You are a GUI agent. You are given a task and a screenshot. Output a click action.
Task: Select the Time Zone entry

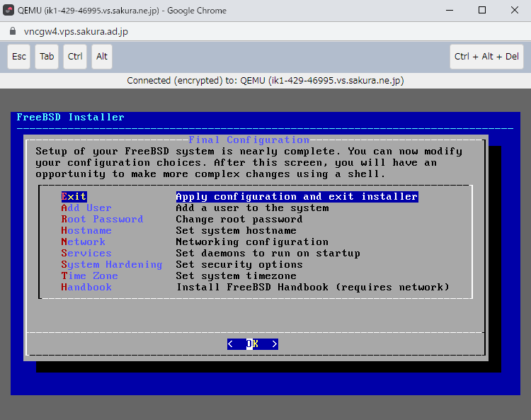(x=89, y=276)
